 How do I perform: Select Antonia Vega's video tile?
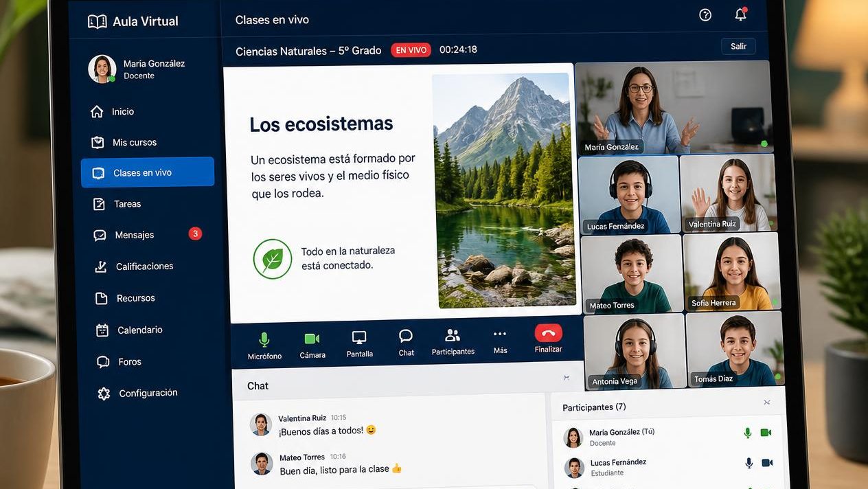(635, 352)
